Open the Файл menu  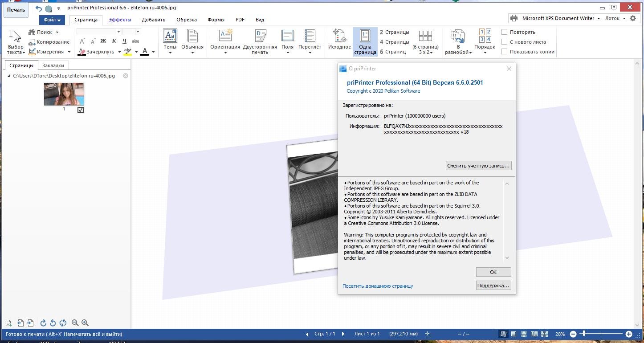(52, 20)
